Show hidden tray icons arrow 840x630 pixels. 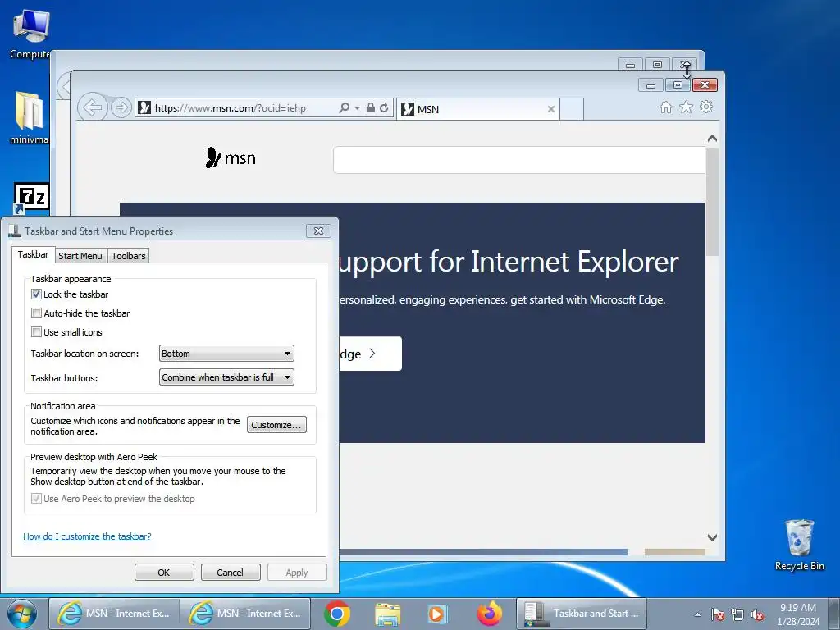697,614
